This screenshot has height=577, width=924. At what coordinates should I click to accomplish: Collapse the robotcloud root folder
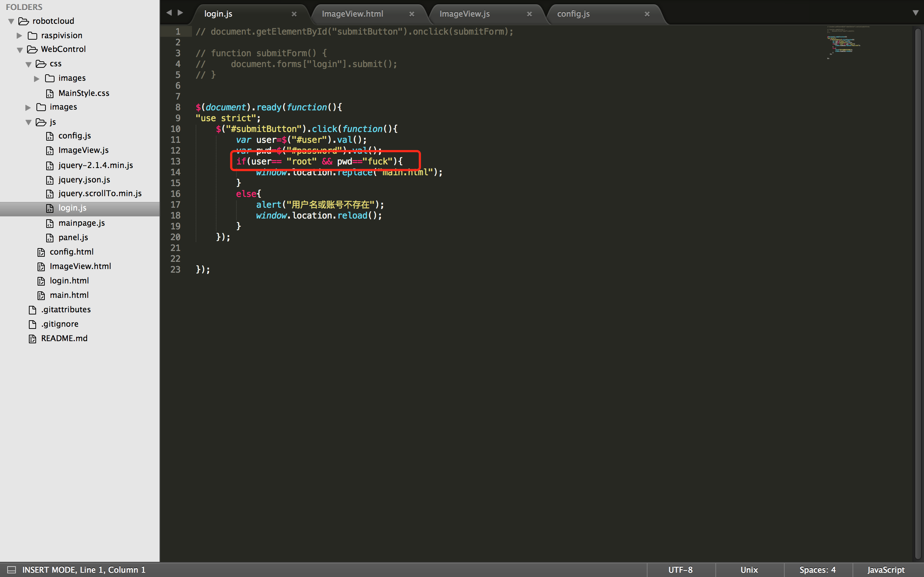(x=12, y=21)
